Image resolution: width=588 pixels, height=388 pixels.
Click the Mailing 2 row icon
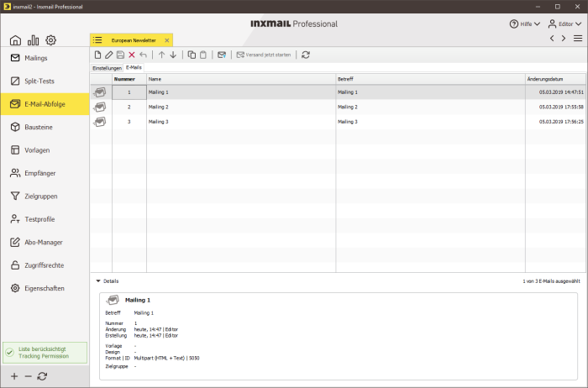[100, 107]
